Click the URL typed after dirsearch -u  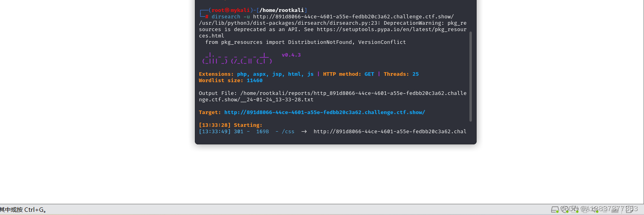point(353,16)
